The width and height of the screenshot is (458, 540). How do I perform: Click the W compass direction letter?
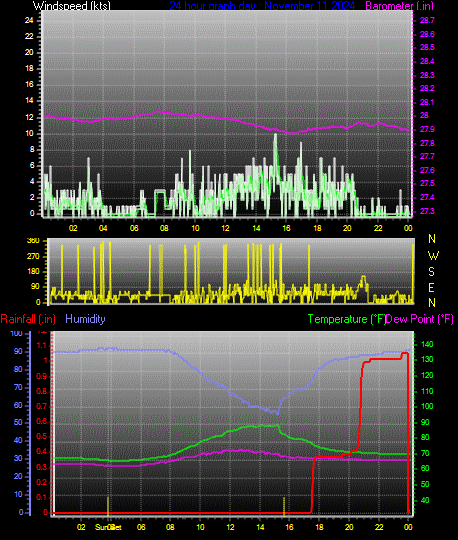tap(433, 256)
